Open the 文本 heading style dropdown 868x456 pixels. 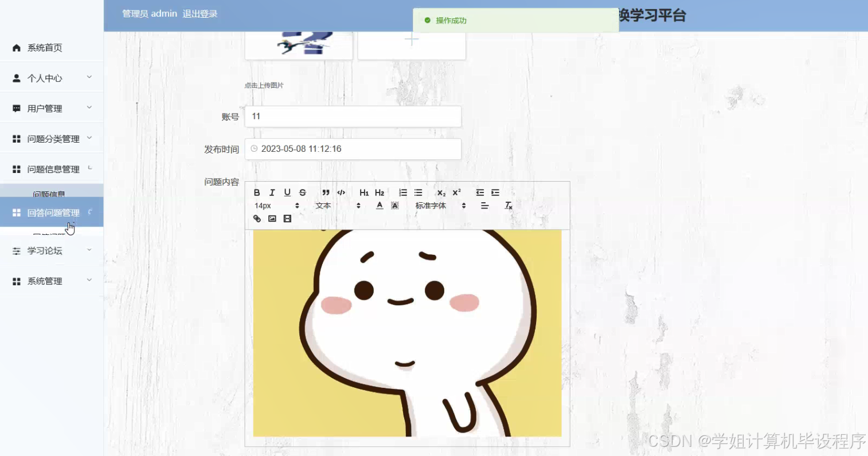click(338, 206)
